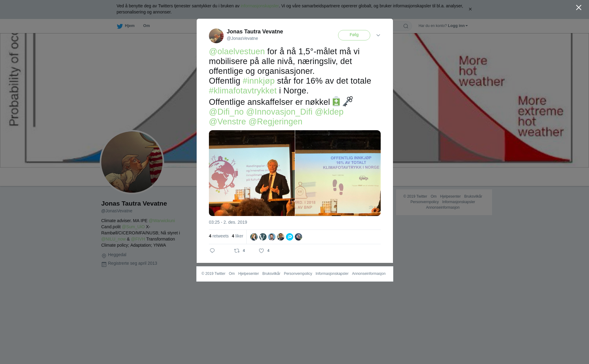Click the Twitter bird Hjem icon
Screen dimensions: 589x364
pyautogui.click(x=120, y=26)
